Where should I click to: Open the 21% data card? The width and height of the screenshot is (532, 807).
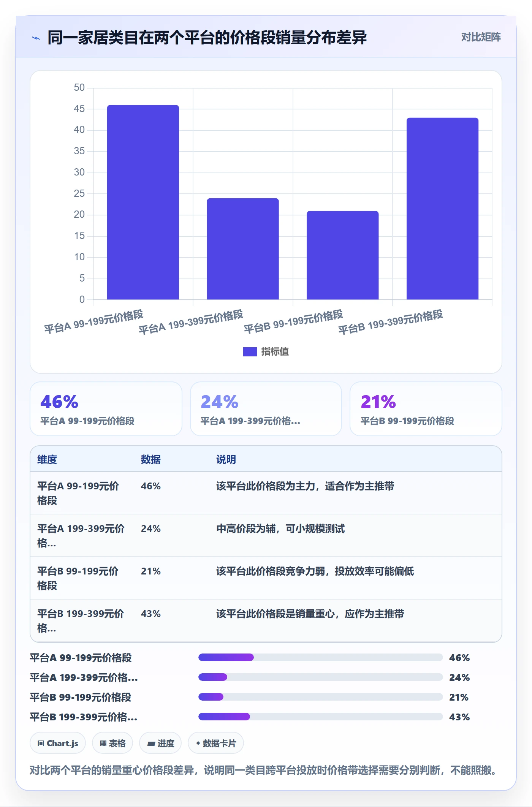coord(426,409)
